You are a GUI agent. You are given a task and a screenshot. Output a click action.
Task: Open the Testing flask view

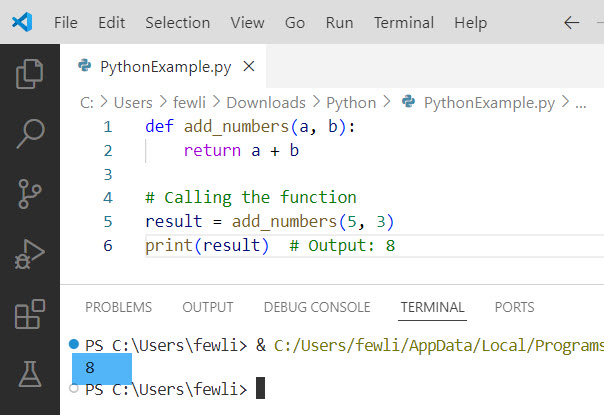click(30, 374)
